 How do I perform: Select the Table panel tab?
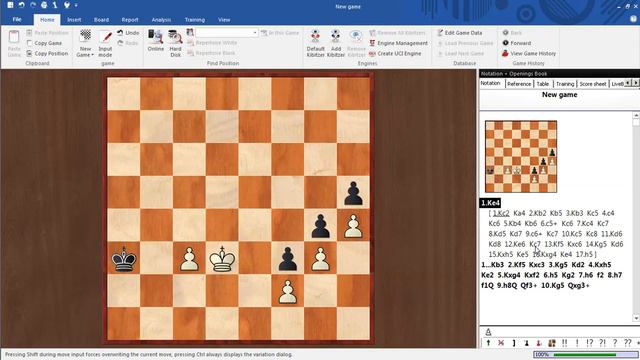click(542, 84)
